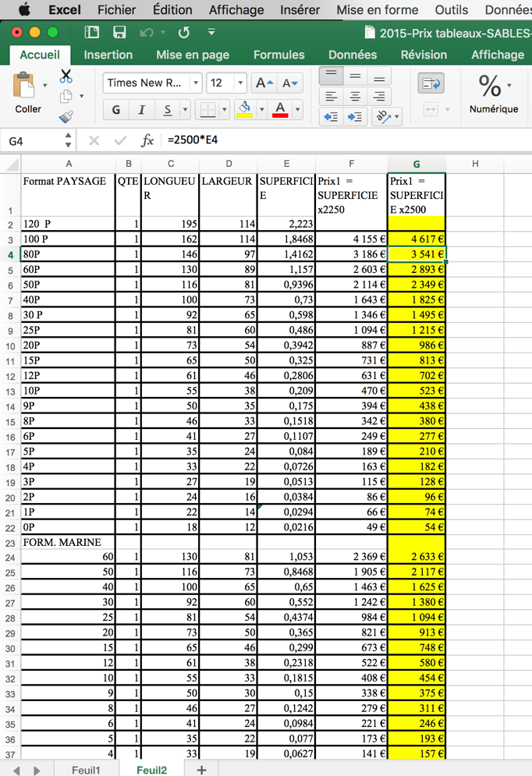Click the Cut scissors icon
This screenshot has width=532, height=776.
pos(66,76)
